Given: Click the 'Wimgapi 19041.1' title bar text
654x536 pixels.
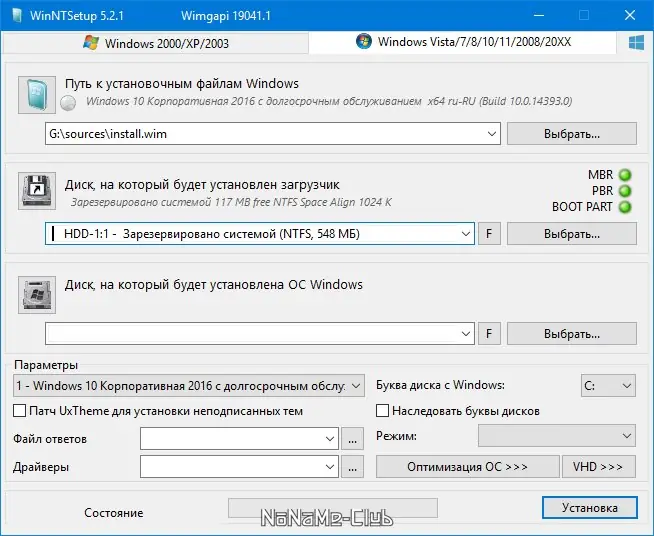Looking at the screenshot, I should [226, 16].
